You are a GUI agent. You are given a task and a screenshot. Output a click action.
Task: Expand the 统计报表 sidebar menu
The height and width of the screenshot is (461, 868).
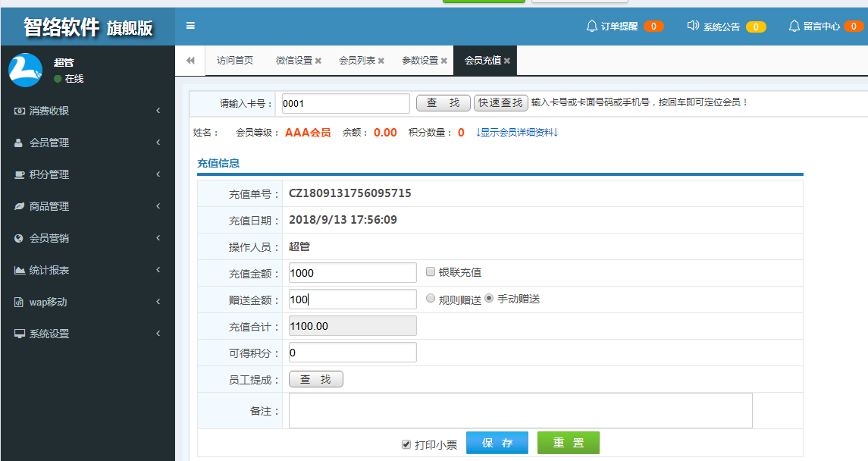click(x=87, y=270)
